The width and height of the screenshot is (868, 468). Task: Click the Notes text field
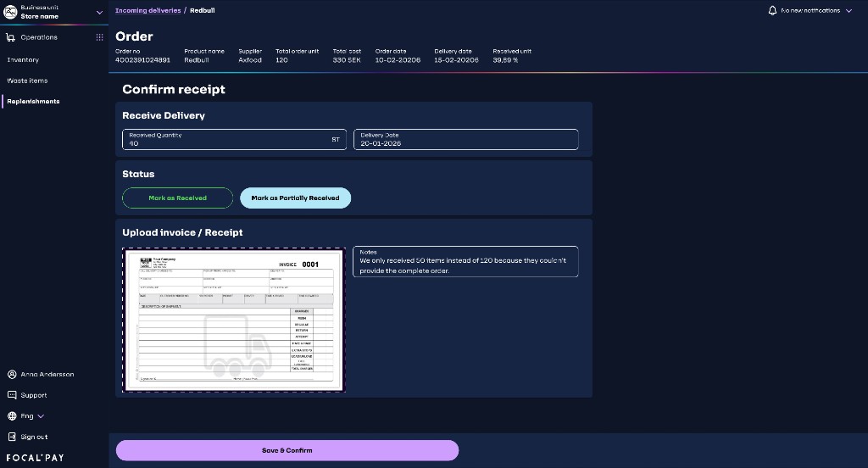pos(465,261)
